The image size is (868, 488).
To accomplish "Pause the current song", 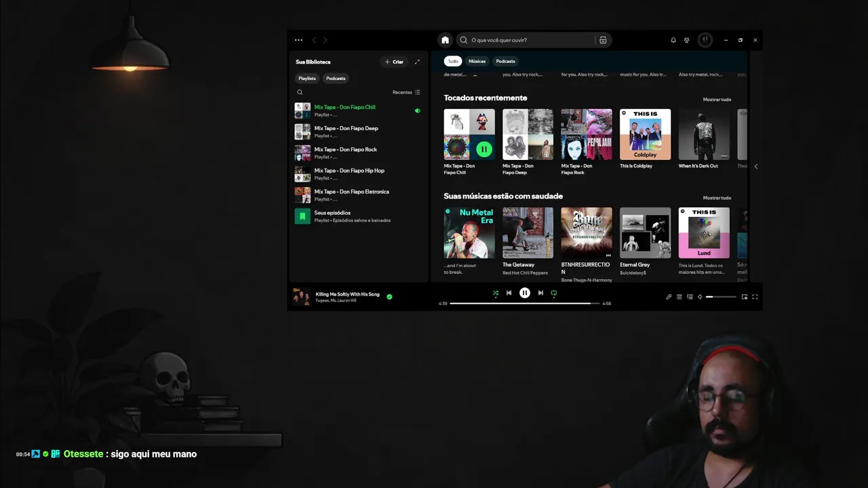I will 524,293.
